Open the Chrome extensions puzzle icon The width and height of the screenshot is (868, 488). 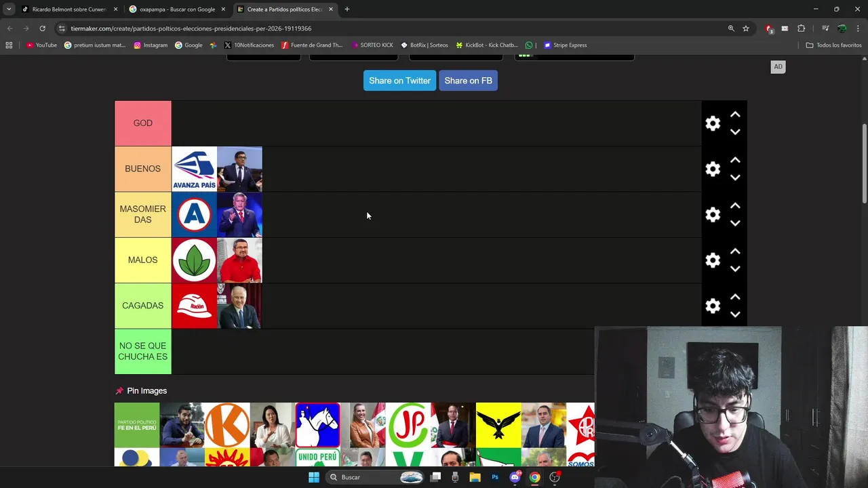(x=802, y=28)
